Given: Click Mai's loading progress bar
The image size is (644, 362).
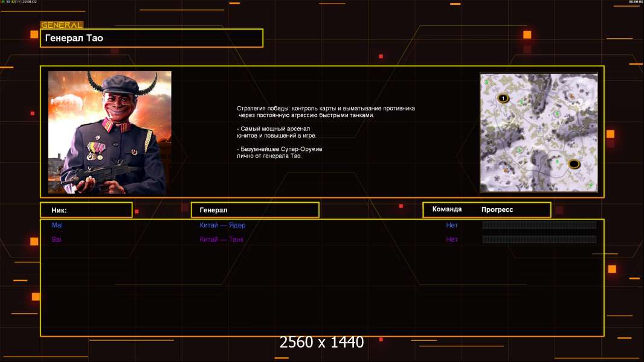Looking at the screenshot, I should click(539, 224).
